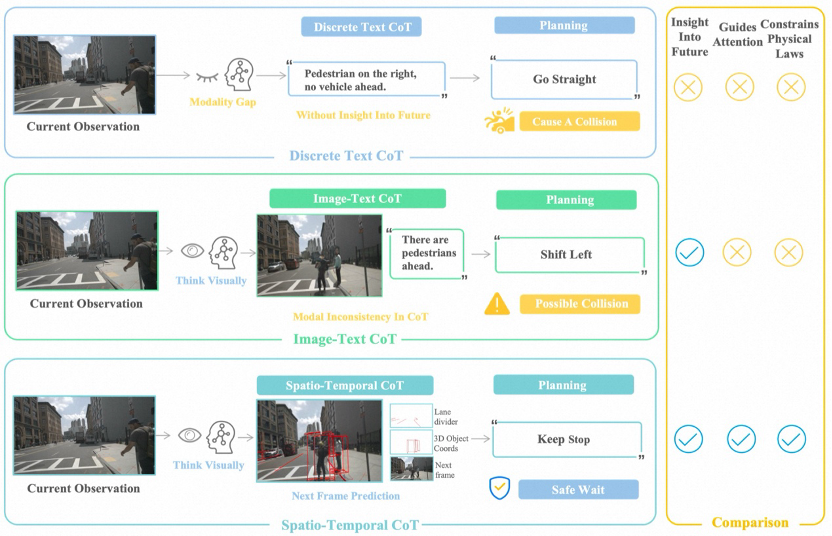Click the yellow 'Comparison' title
This screenshot has height=536, width=832.
(750, 522)
